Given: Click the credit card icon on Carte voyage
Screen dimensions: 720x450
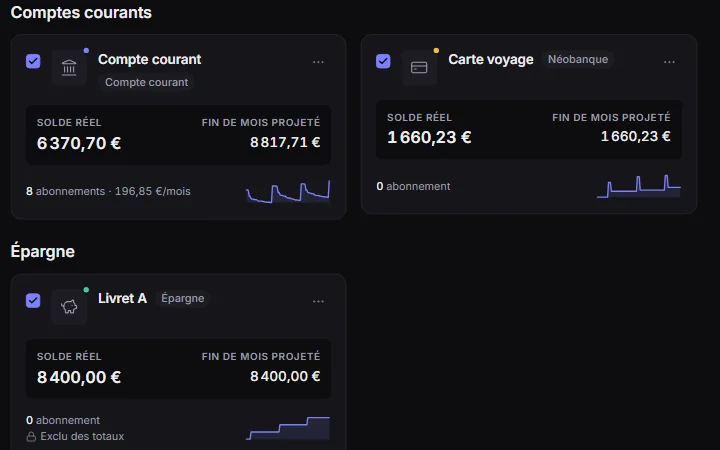Looking at the screenshot, I should point(419,68).
